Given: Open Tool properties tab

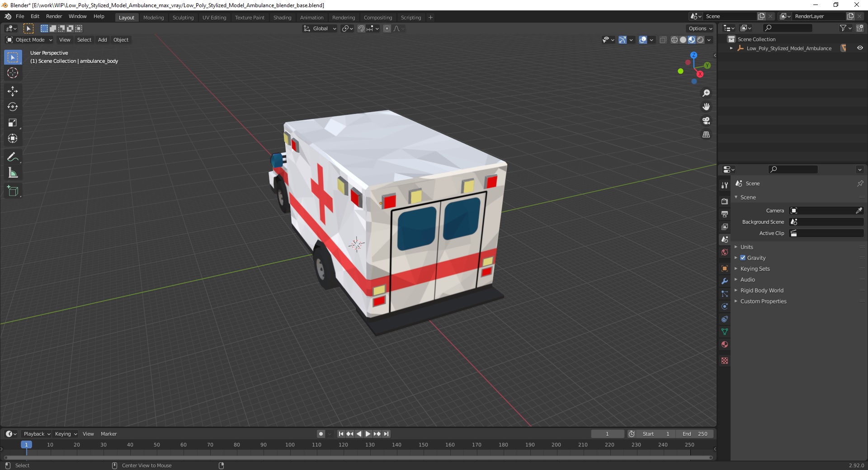Looking at the screenshot, I should 725,185.
